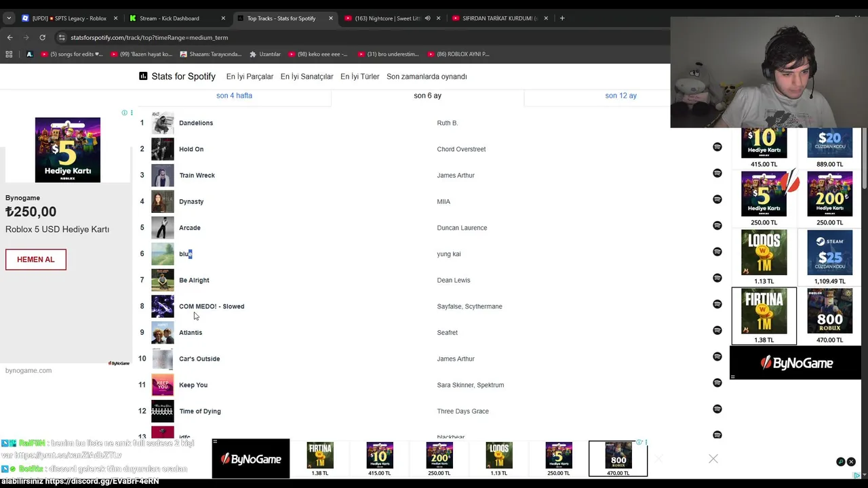Click the track title Dandelions
The height and width of the screenshot is (488, 868).
(196, 123)
